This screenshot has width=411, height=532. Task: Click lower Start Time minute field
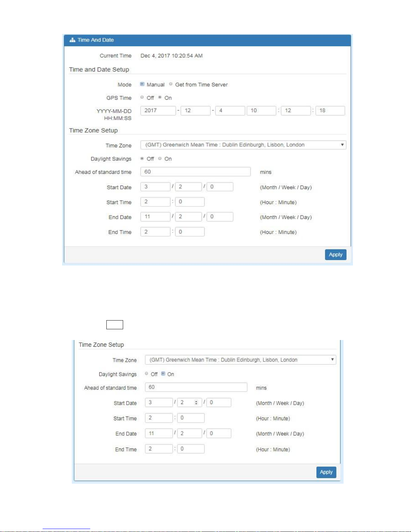191,418
